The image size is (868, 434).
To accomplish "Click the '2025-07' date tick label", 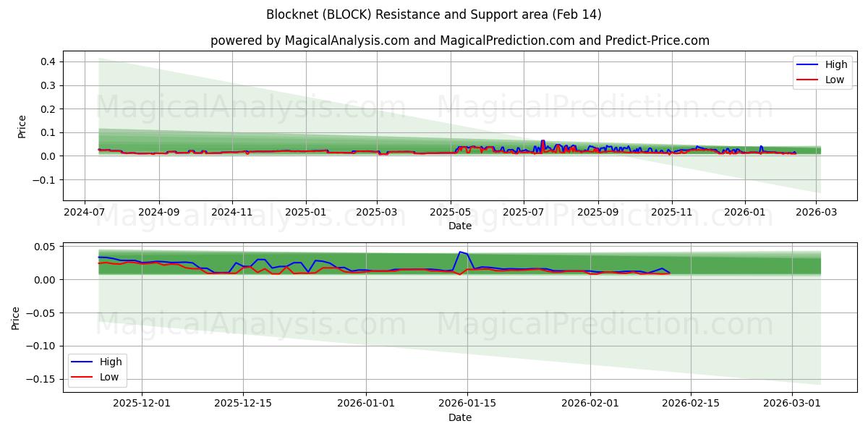I will pyautogui.click(x=524, y=213).
